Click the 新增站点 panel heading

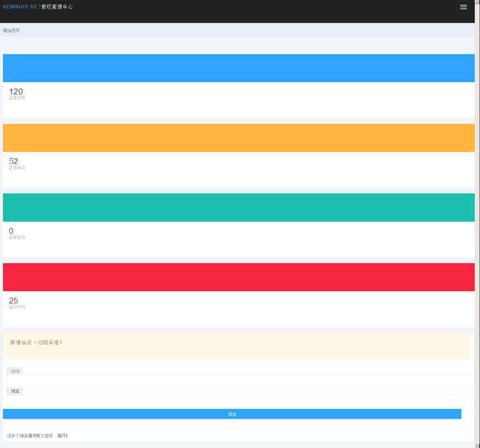point(36,342)
